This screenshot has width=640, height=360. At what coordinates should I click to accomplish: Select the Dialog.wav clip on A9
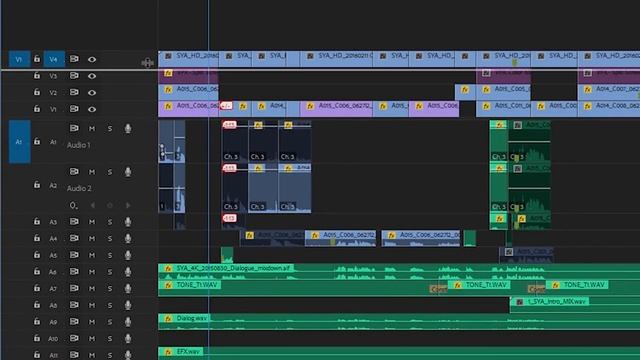(x=399, y=322)
